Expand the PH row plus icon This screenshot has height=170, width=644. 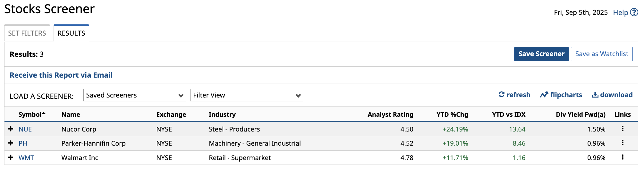tap(11, 143)
